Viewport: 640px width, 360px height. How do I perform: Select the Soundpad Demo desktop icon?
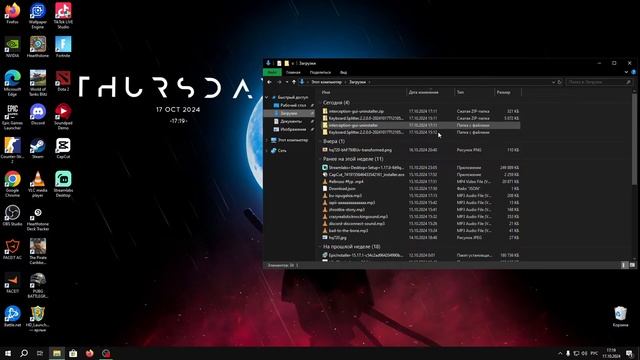63,117
